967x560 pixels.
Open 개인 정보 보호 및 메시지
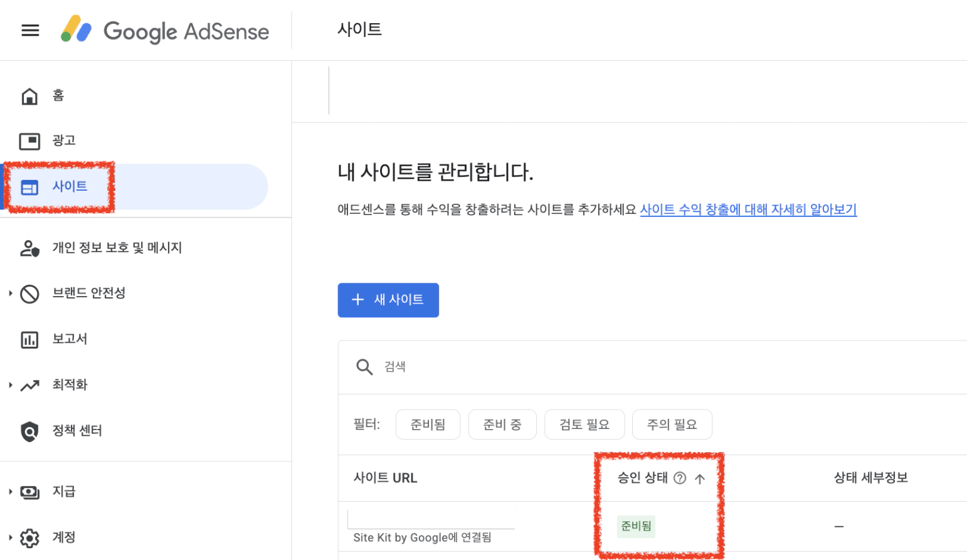pos(117,248)
